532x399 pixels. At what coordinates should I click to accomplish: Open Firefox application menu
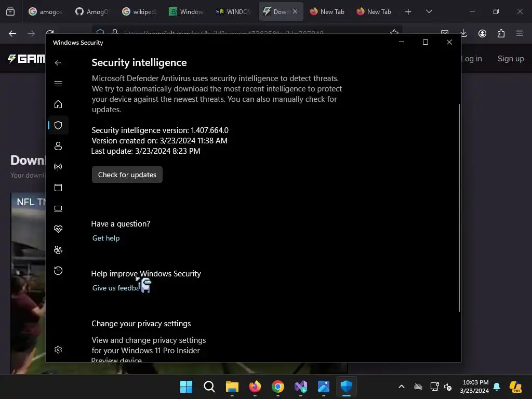point(520,33)
